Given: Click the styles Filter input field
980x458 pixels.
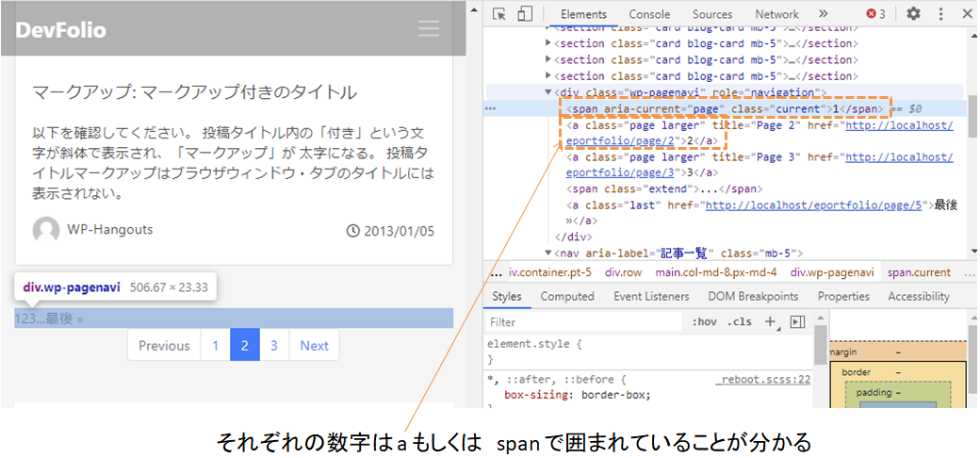Looking at the screenshot, I should [583, 322].
